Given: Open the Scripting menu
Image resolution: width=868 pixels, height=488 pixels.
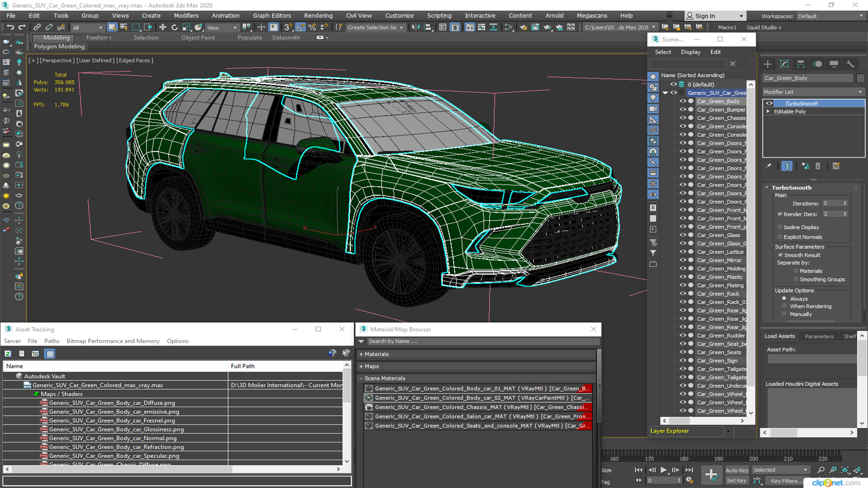Looking at the screenshot, I should [x=439, y=15].
